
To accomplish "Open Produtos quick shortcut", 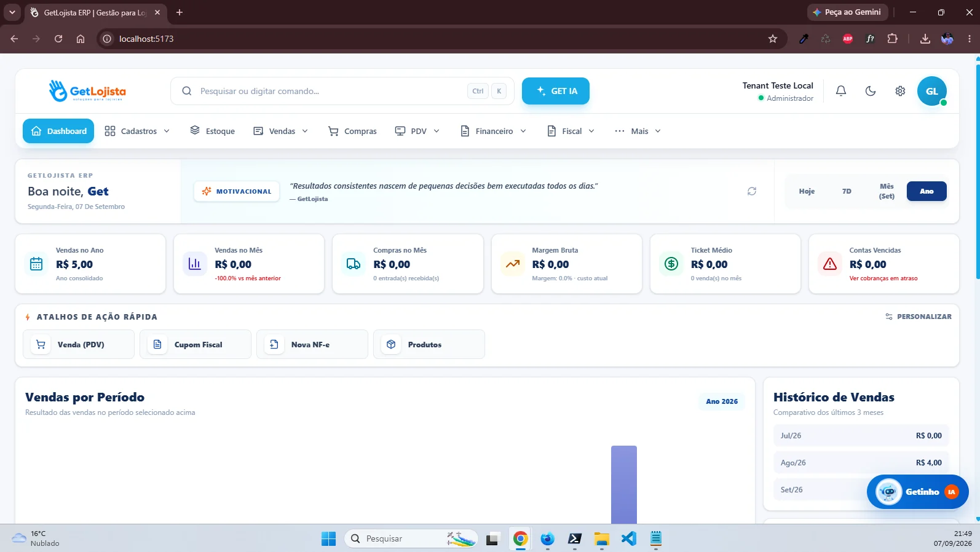I will [x=429, y=344].
